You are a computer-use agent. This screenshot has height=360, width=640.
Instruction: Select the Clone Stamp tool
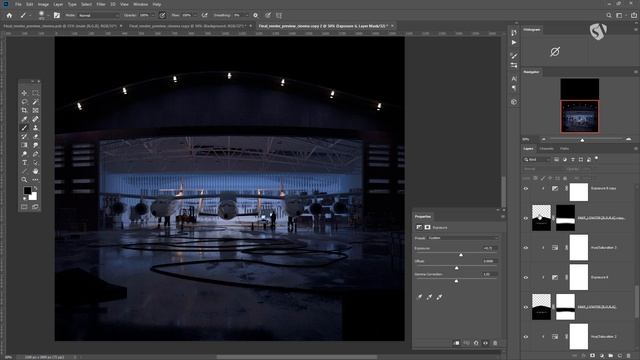tap(36, 128)
